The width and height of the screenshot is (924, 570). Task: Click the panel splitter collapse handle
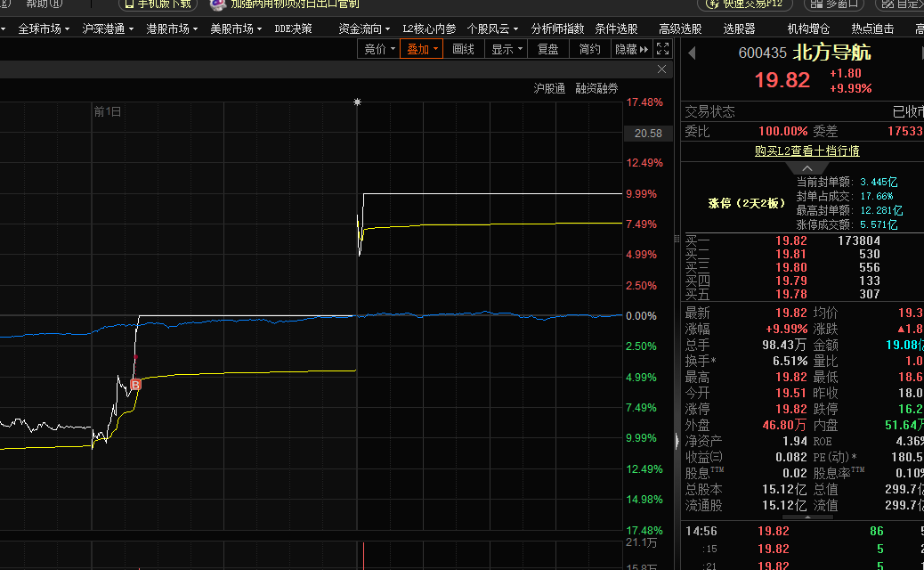point(677,440)
